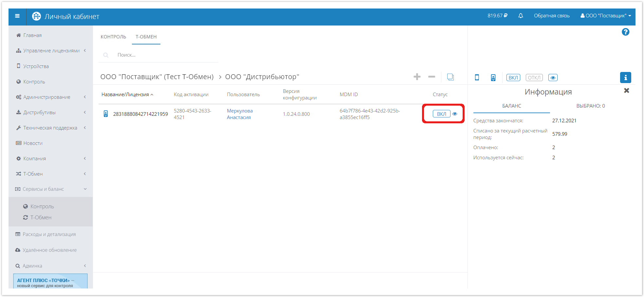
Task: Close the Информация panel
Action: pyautogui.click(x=626, y=91)
